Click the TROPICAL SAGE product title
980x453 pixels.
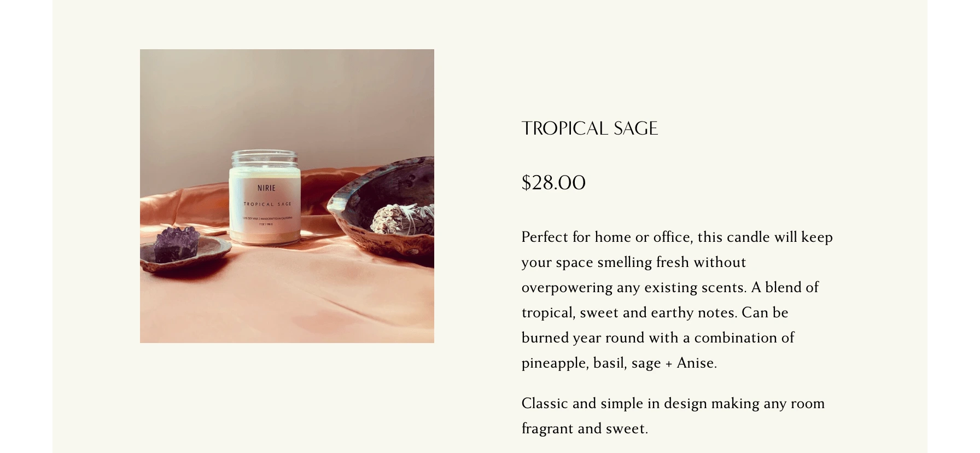pyautogui.click(x=590, y=129)
